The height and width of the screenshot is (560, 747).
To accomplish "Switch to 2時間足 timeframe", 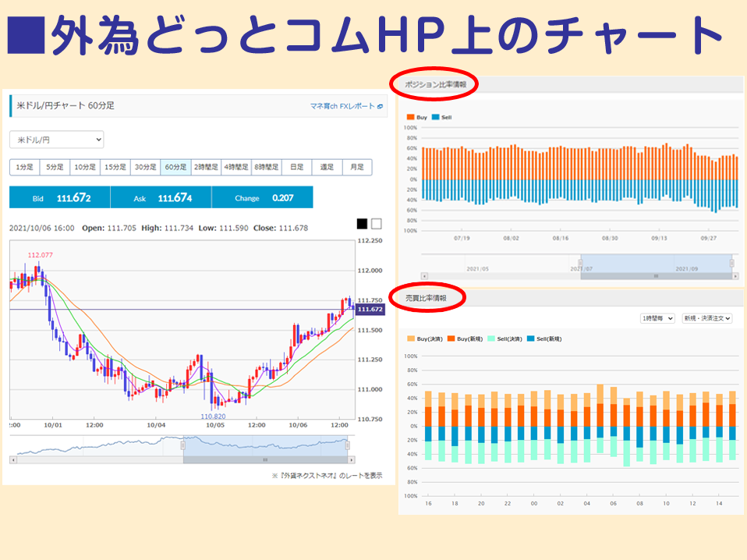I will tap(206, 167).
